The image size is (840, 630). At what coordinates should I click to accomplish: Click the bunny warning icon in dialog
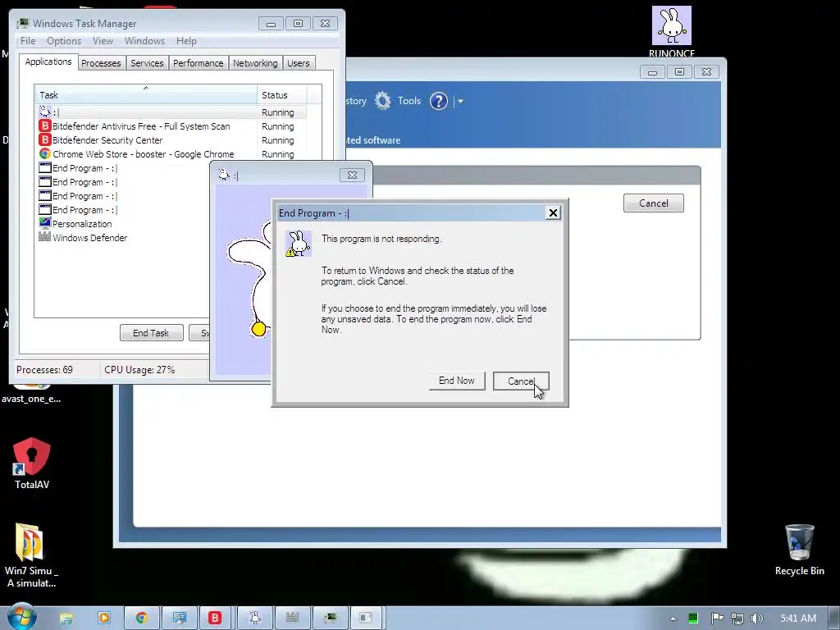click(299, 244)
